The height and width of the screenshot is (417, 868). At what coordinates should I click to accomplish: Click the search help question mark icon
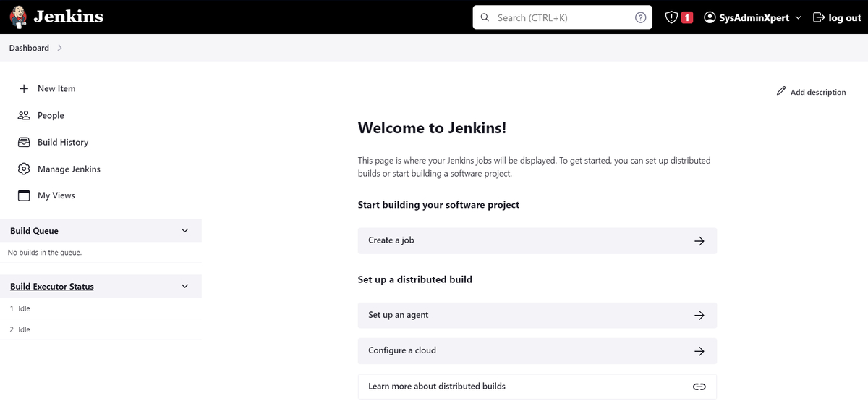click(x=640, y=17)
